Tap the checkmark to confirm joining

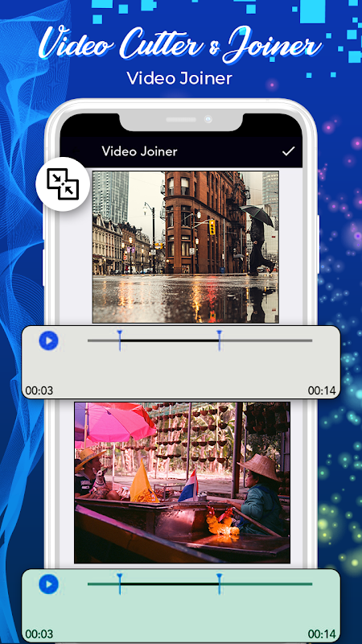point(288,151)
